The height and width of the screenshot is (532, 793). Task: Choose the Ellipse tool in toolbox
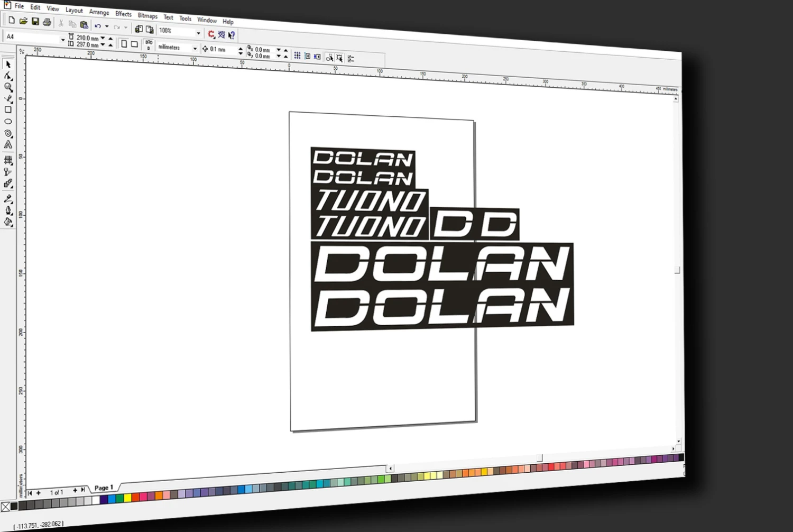[x=8, y=122]
